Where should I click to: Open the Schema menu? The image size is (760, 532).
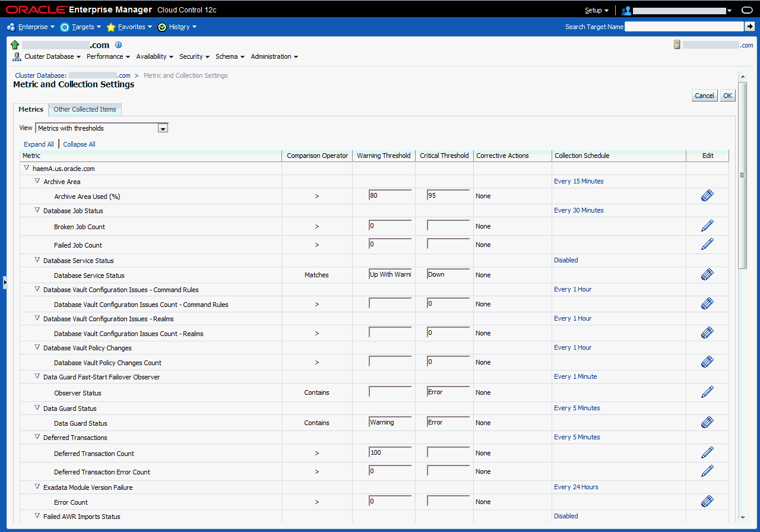230,56
